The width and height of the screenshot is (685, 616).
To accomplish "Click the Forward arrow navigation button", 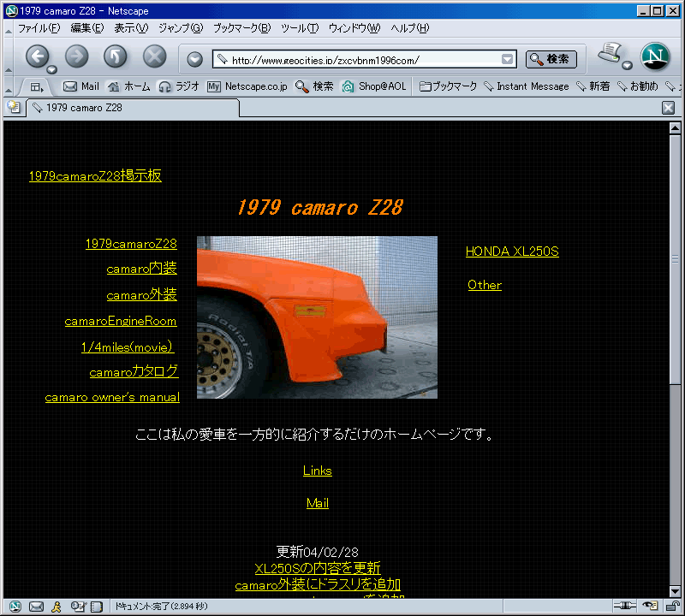I will pos(77,56).
